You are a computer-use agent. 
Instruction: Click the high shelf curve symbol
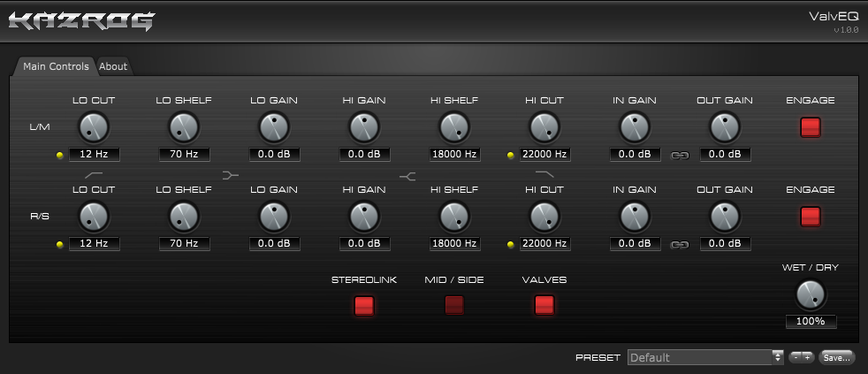coord(407,176)
